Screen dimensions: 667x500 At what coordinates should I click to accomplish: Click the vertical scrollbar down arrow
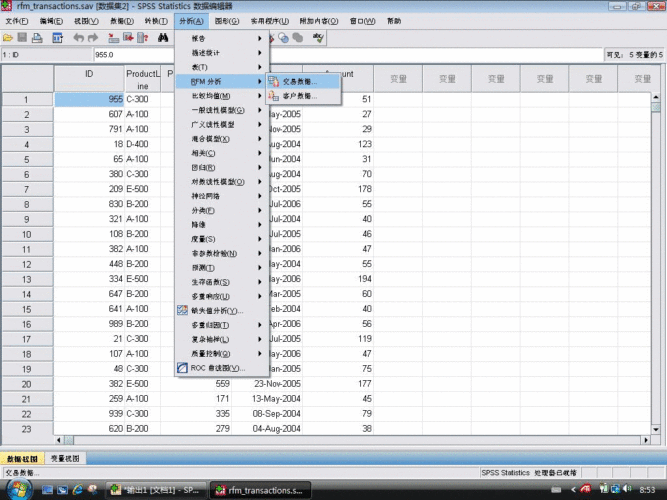click(x=656, y=429)
